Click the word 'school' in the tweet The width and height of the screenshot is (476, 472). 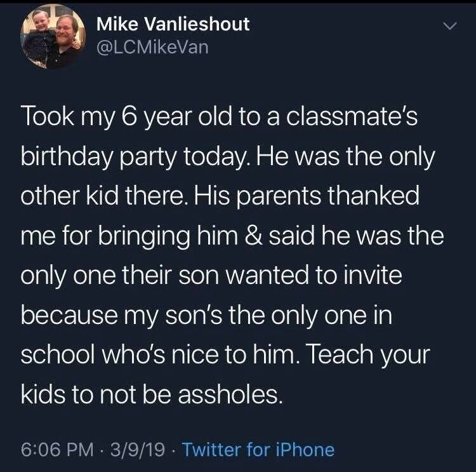tap(58, 354)
